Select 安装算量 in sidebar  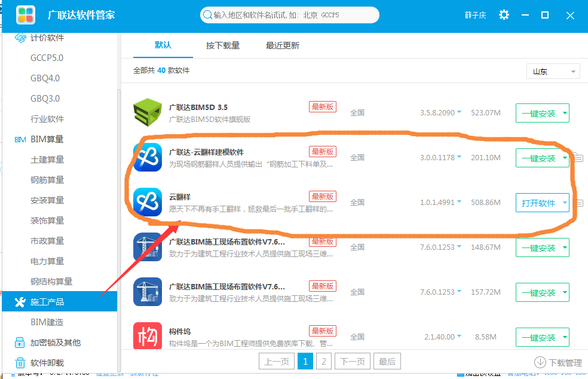(x=47, y=200)
